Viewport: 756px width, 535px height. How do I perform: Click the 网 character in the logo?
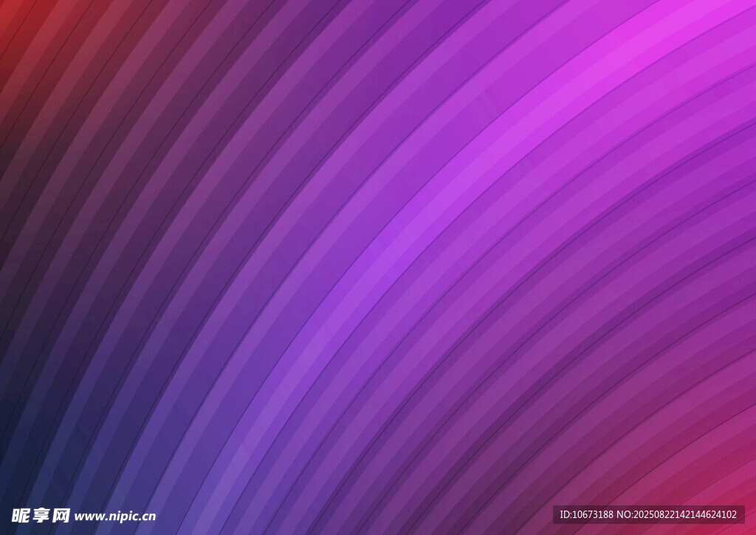[x=61, y=515]
